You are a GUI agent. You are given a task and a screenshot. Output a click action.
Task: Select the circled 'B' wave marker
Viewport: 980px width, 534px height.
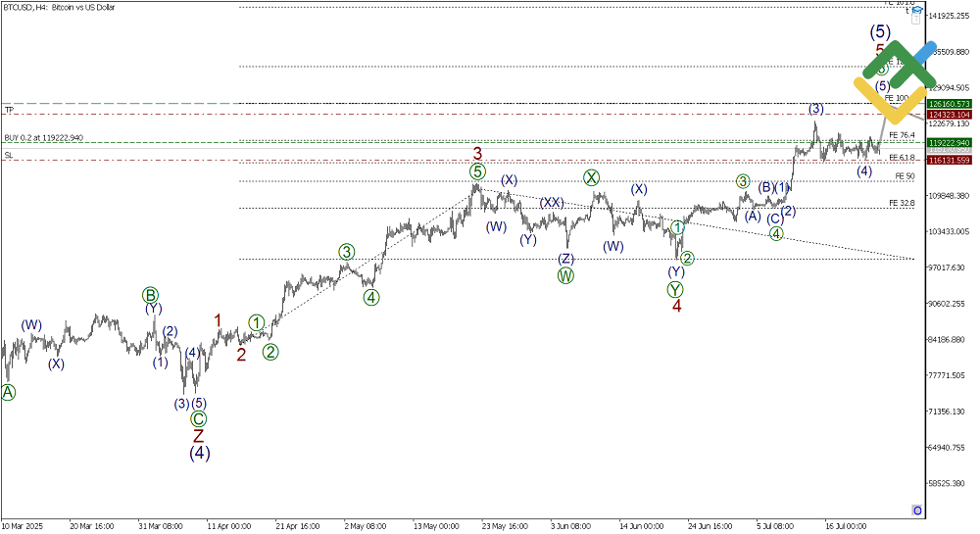coord(150,294)
